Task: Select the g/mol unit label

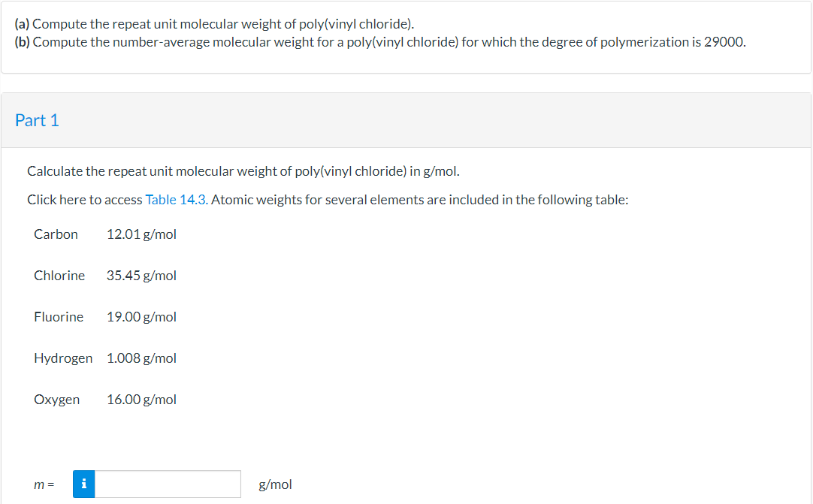Action: point(275,484)
